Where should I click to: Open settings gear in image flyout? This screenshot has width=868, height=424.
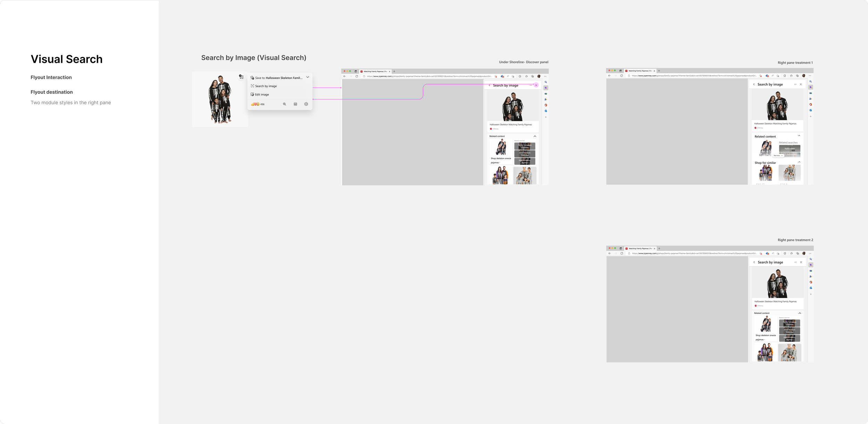tap(306, 104)
